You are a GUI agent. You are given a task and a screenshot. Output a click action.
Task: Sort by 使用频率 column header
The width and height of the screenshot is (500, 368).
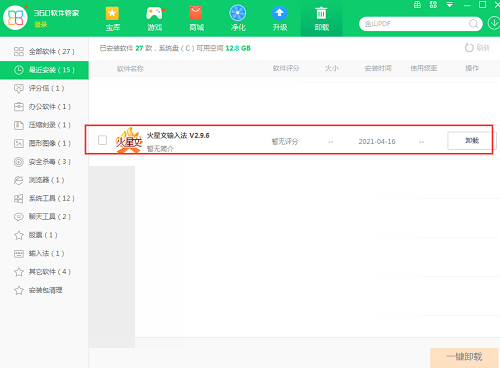pos(423,68)
